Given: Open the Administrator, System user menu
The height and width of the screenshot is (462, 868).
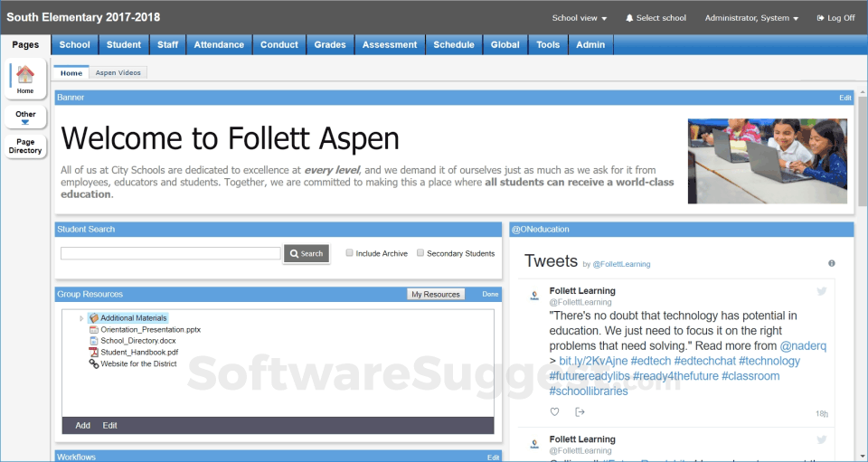Looking at the screenshot, I should (751, 18).
